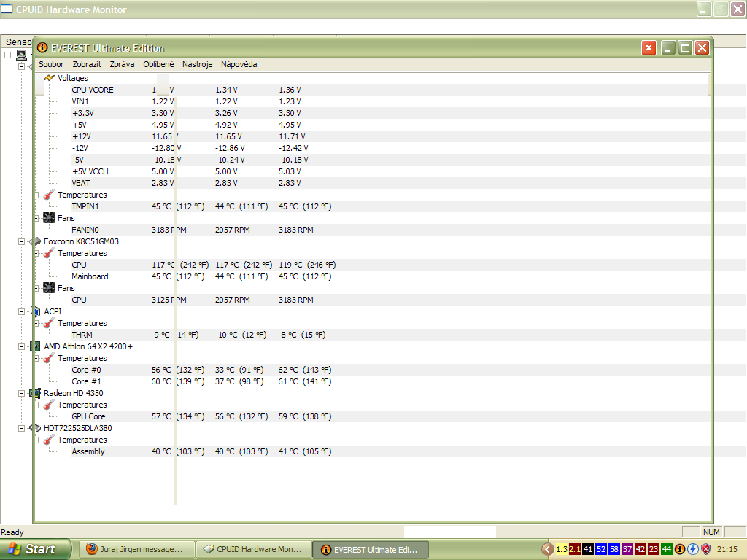Click the AMD Athlon 64 X2 chip icon
747x560 pixels.
(x=35, y=346)
